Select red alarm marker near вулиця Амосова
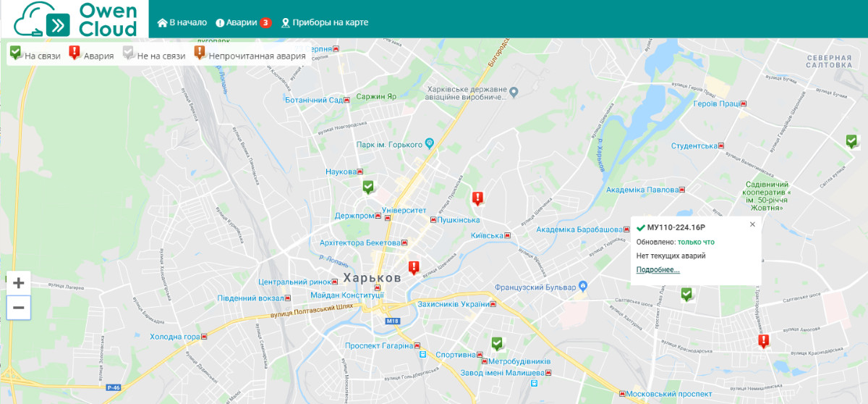868x404 pixels. click(x=763, y=342)
